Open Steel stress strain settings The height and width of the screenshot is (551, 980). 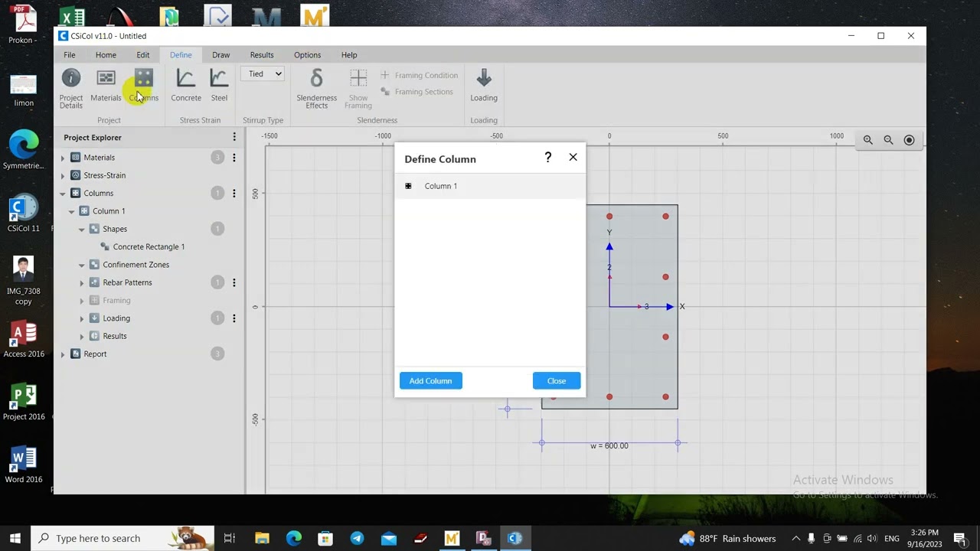(219, 86)
